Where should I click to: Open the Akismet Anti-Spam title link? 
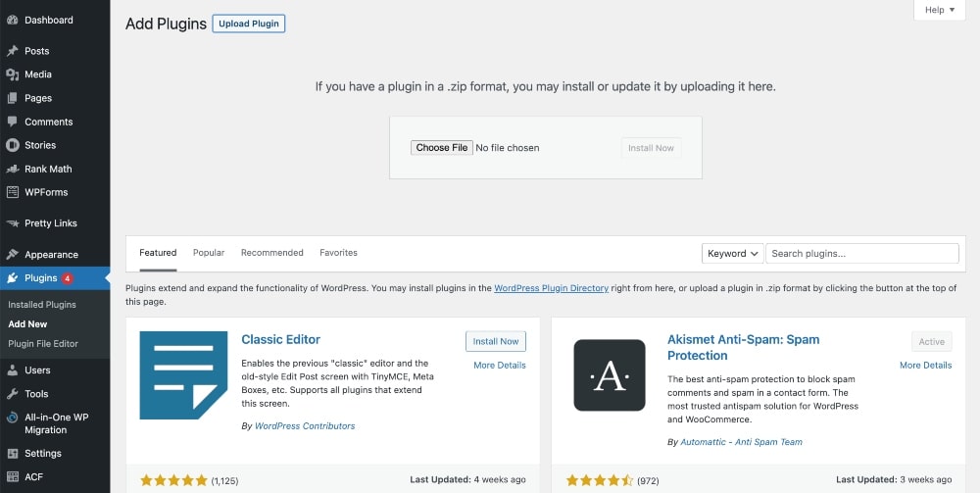click(743, 347)
